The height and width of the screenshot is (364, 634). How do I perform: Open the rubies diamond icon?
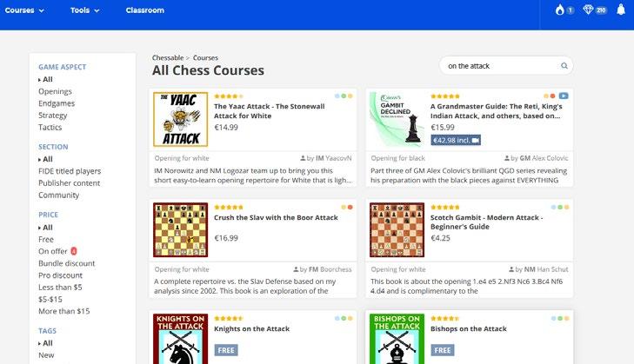click(x=588, y=10)
